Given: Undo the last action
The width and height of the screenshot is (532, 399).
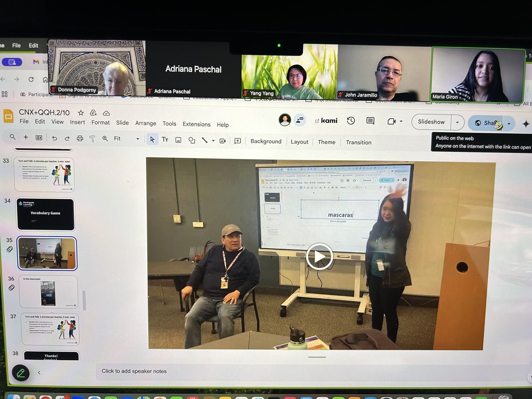Looking at the screenshot, I should (55, 138).
